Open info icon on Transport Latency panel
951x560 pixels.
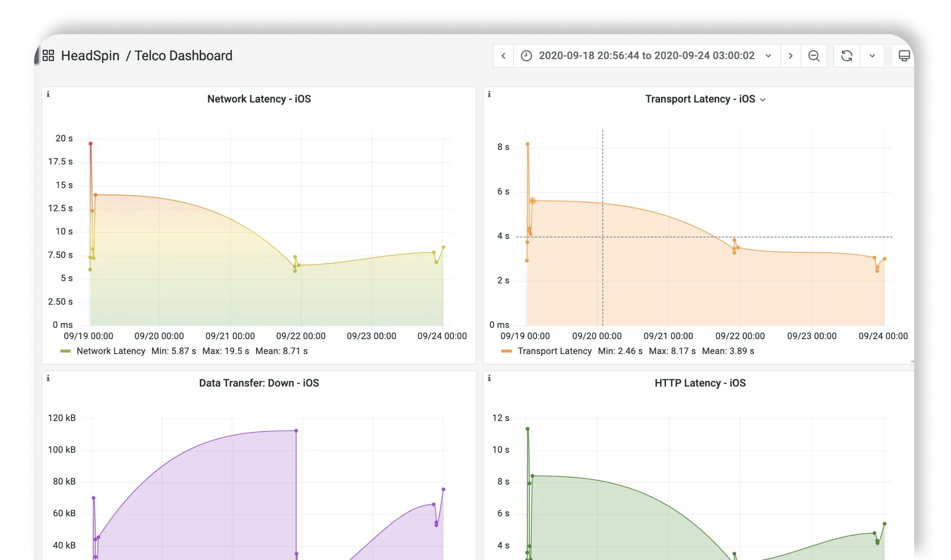[489, 94]
